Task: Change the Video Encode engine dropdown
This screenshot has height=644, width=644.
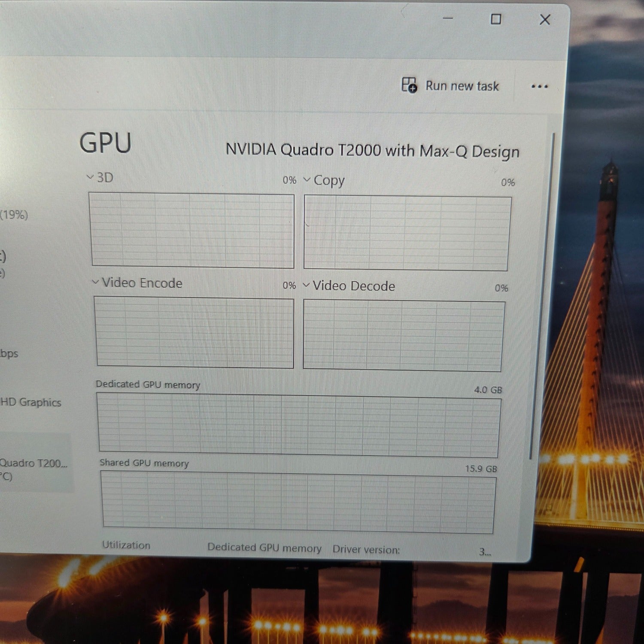Action: (x=95, y=282)
